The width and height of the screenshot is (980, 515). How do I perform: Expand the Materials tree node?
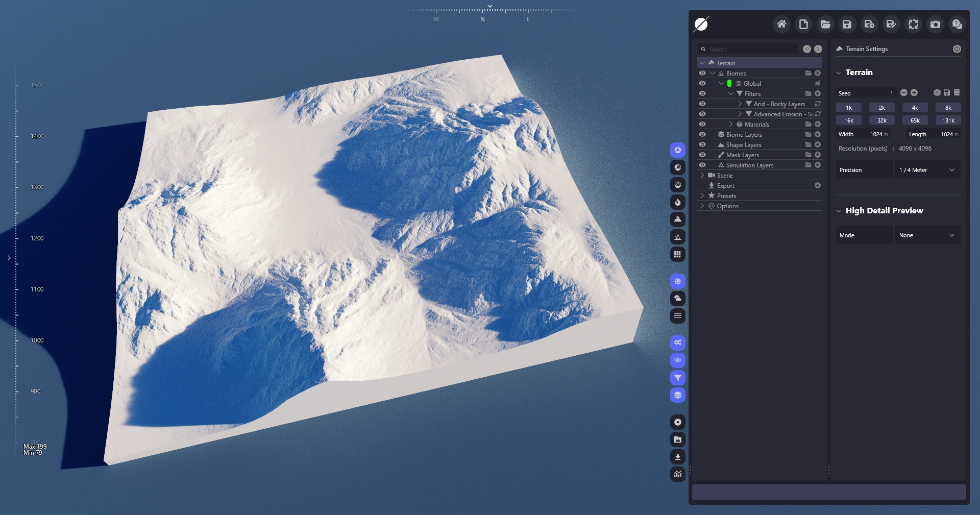click(x=731, y=125)
